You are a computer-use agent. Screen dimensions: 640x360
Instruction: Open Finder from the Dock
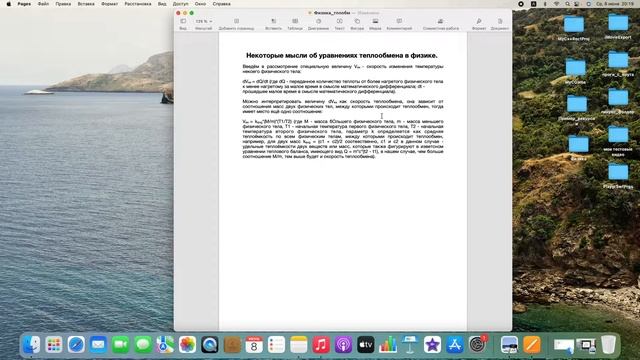pyautogui.click(x=32, y=345)
